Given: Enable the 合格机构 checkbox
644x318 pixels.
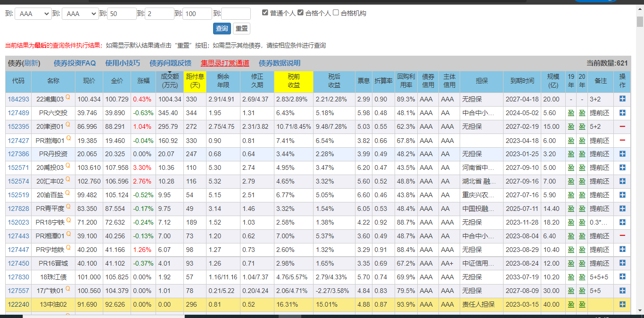Looking at the screenshot, I should click(x=336, y=13).
